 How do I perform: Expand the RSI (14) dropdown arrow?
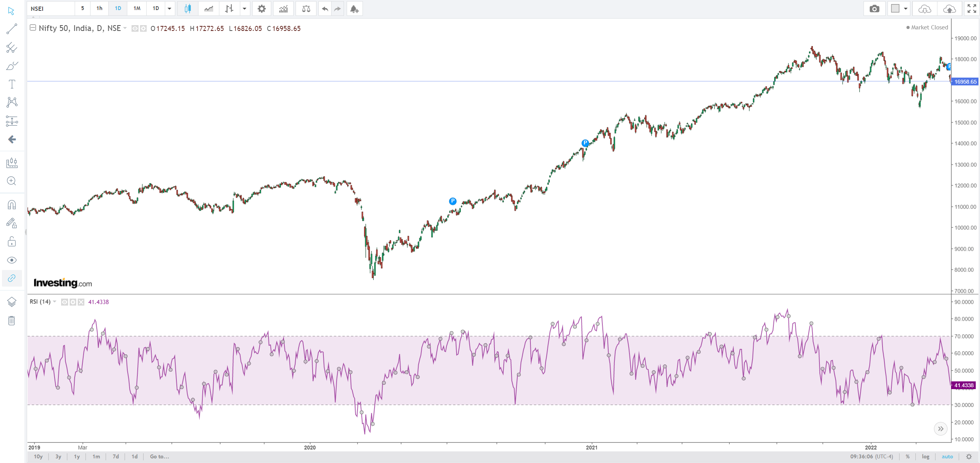click(x=55, y=302)
